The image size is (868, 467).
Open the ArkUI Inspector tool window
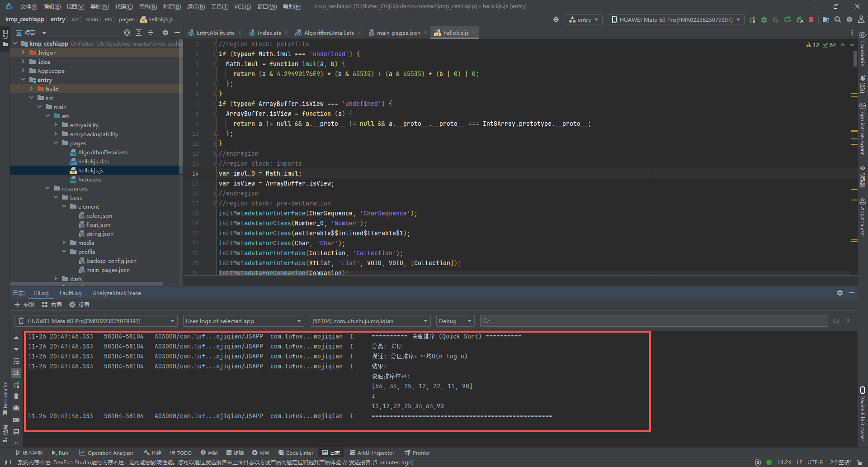tap(372, 453)
